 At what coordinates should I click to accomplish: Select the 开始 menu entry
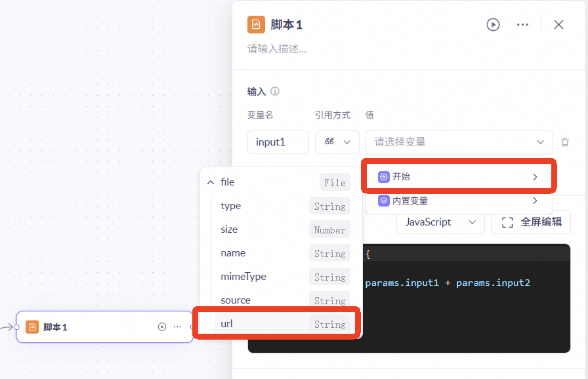pos(458,177)
